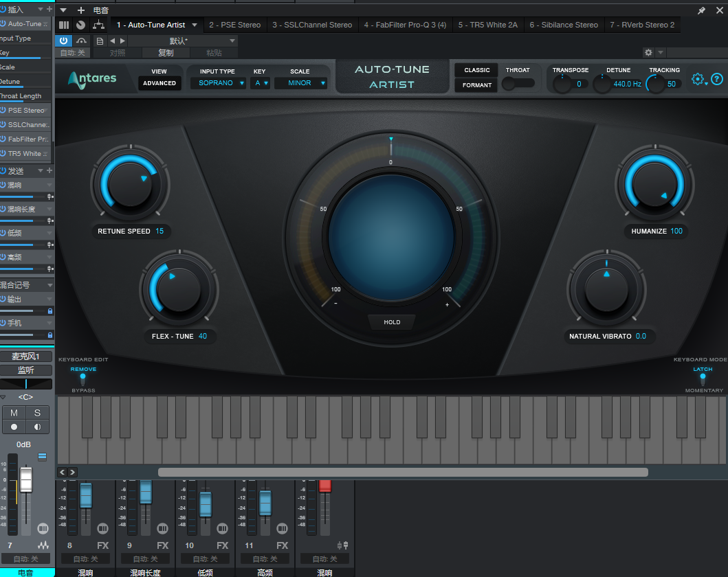Click the HUMANIZE knob
Image resolution: width=728 pixels, height=577 pixels.
click(654, 184)
